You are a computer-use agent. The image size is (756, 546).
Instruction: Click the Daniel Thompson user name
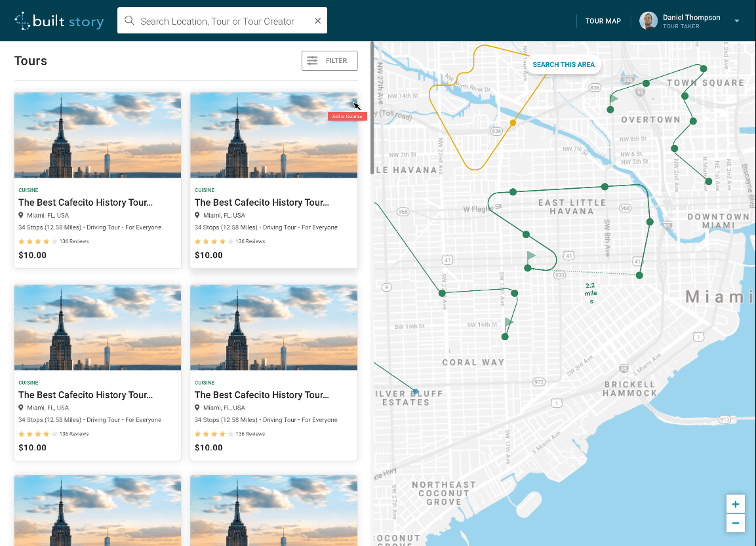[691, 17]
